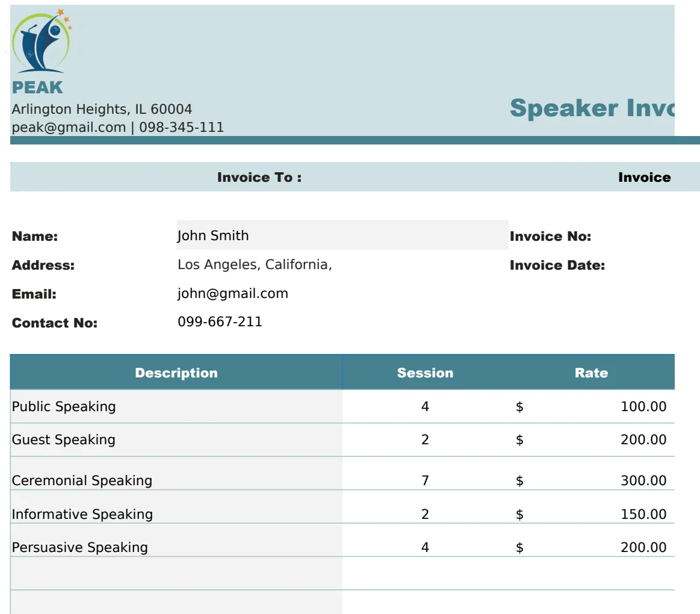Viewport: 700px width, 614px height.
Task: Click the 'Invoice' header on the right band
Action: point(644,178)
